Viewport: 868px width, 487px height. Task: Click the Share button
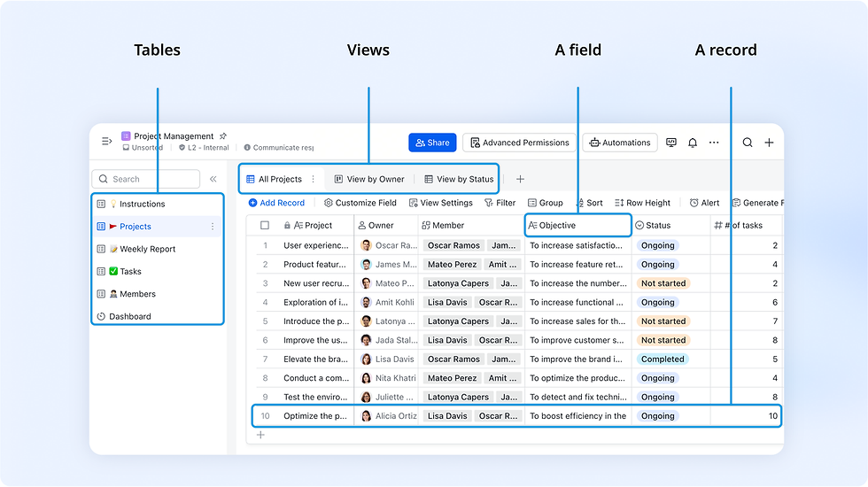coord(432,143)
